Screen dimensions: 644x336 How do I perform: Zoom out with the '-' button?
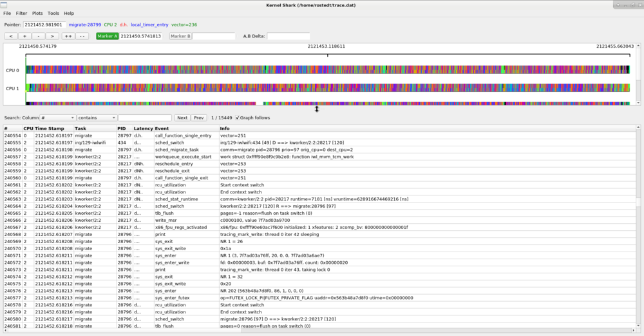(x=38, y=36)
